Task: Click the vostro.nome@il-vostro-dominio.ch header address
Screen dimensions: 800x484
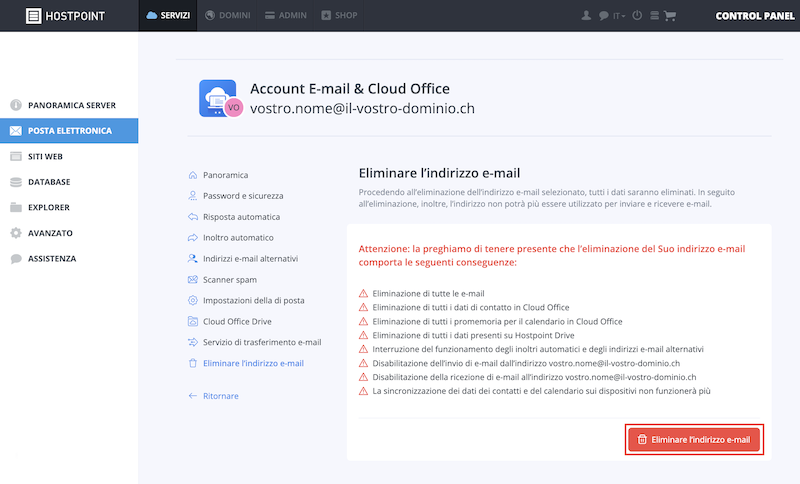Action: tap(362, 108)
